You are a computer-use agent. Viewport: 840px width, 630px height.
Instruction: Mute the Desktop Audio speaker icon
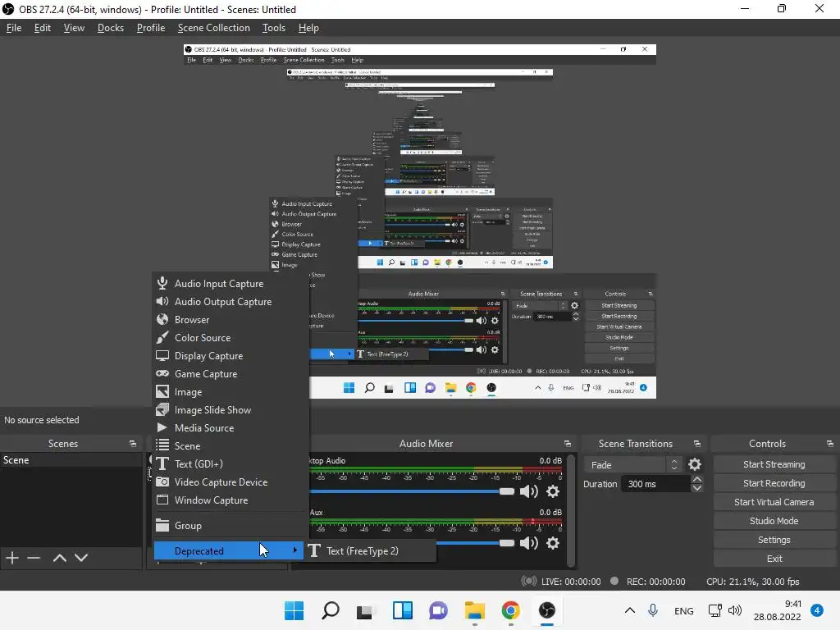pos(529,491)
